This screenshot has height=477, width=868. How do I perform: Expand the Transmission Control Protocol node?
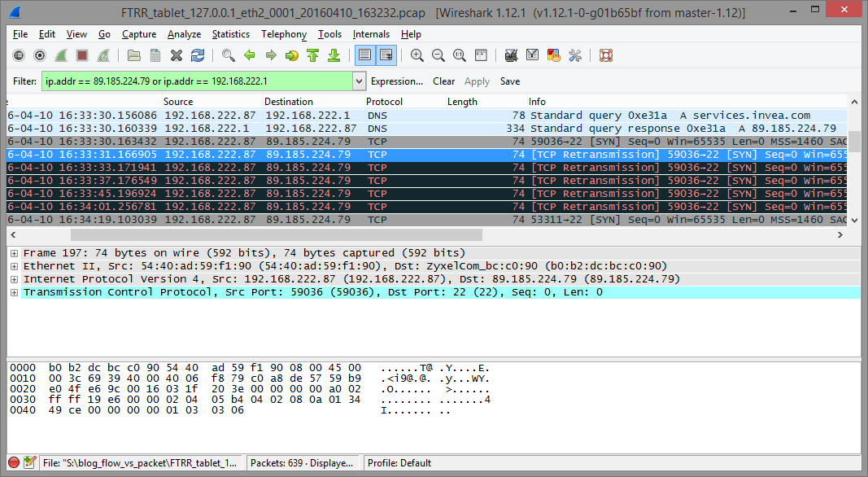(x=14, y=292)
